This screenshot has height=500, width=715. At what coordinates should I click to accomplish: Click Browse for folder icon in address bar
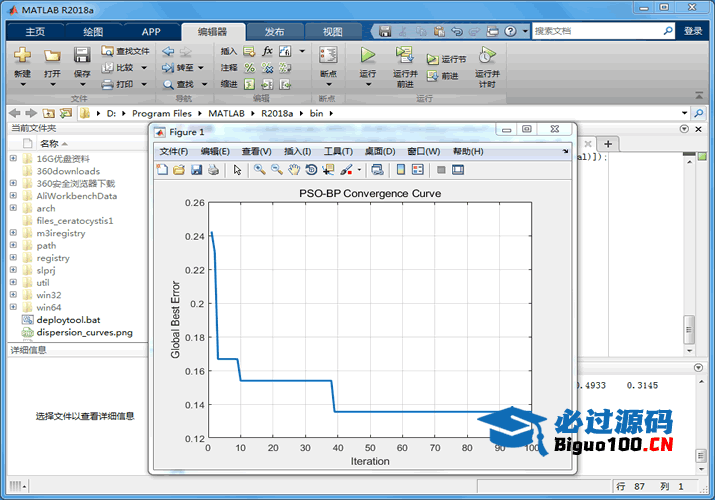pos(66,113)
